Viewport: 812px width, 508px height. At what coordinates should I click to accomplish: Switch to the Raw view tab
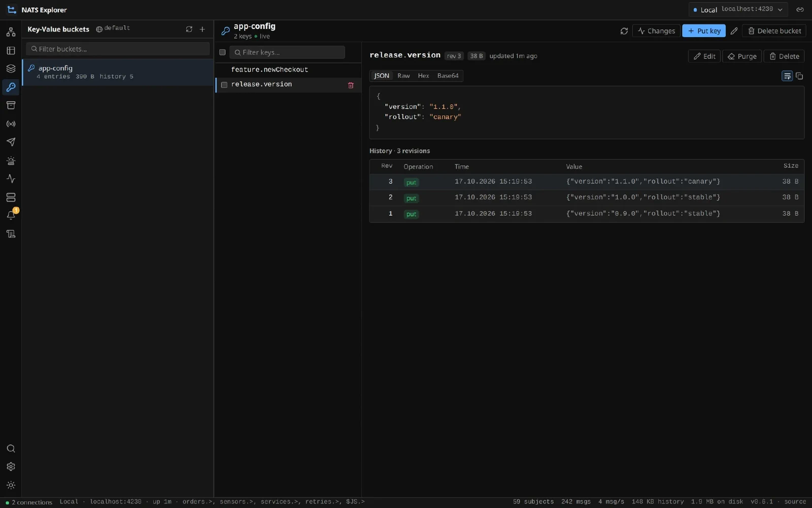(403, 76)
